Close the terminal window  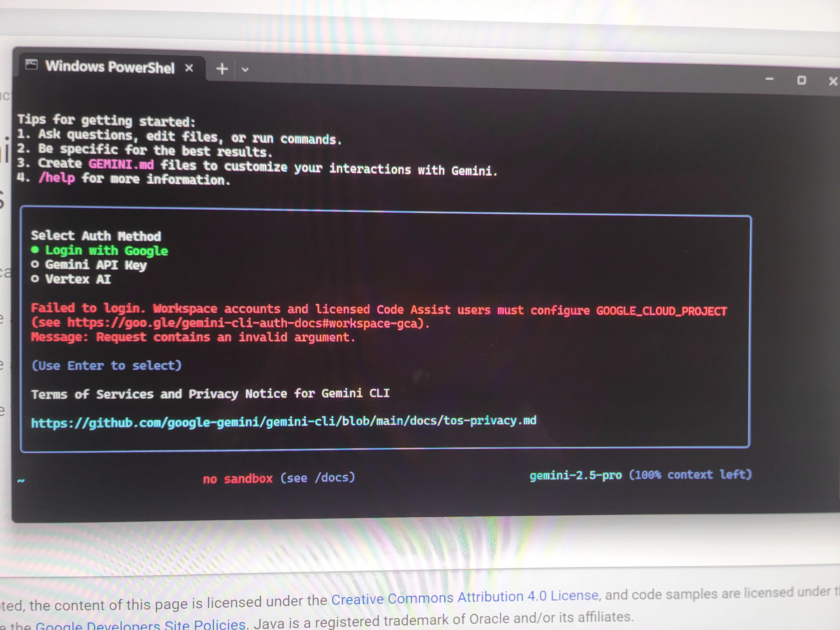coord(833,81)
